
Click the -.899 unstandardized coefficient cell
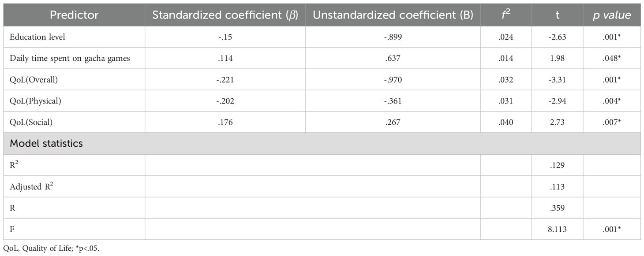(393, 37)
